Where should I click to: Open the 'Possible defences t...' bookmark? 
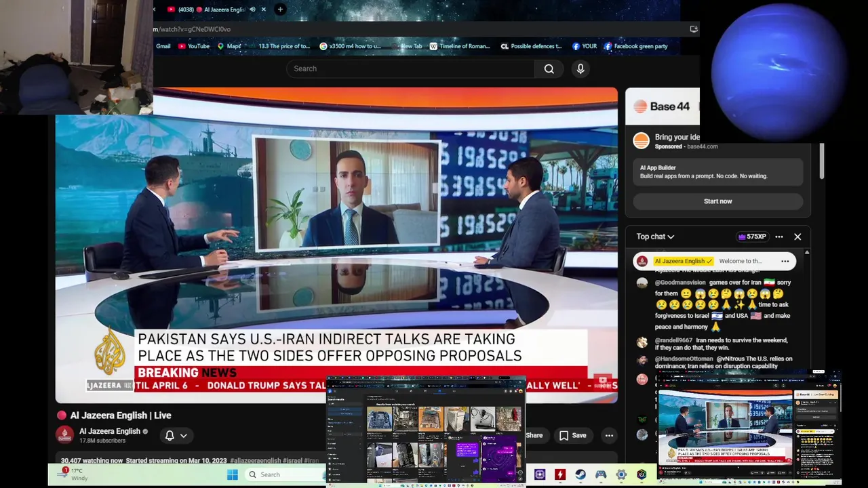coord(531,46)
